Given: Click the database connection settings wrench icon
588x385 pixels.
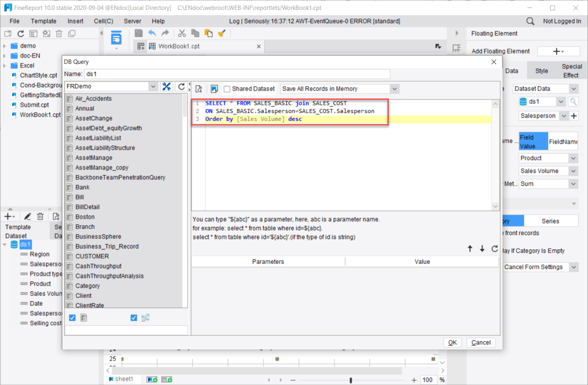Looking at the screenshot, I should click(x=166, y=86).
